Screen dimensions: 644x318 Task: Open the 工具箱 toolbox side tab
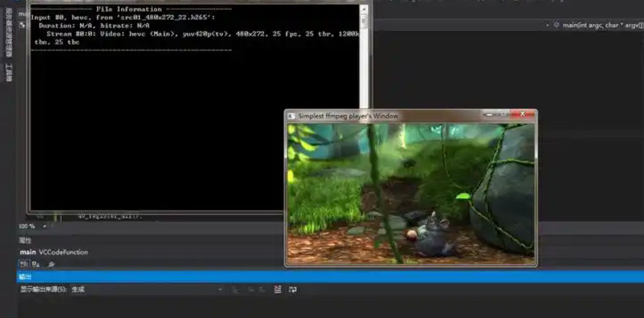click(9, 72)
